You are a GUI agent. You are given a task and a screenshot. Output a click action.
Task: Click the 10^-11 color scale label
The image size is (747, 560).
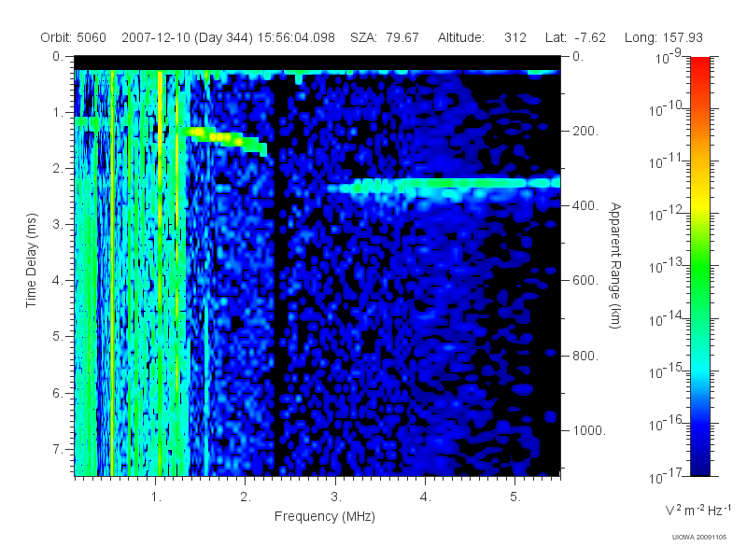click(x=667, y=161)
